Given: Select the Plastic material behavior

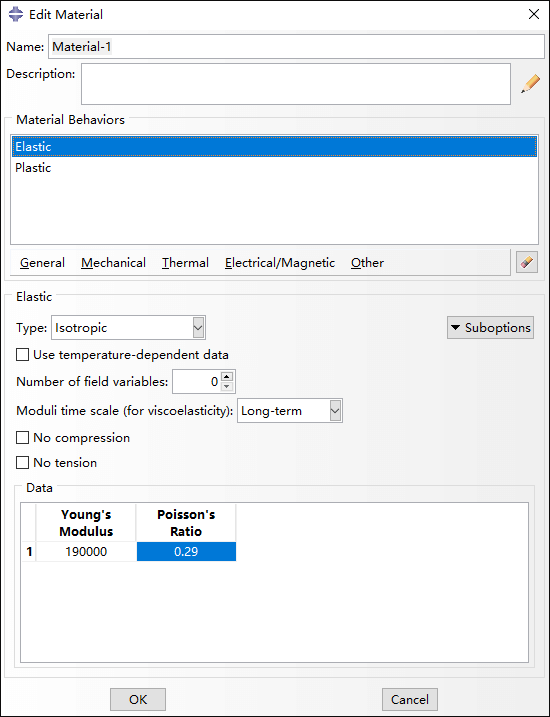Looking at the screenshot, I should tap(274, 168).
